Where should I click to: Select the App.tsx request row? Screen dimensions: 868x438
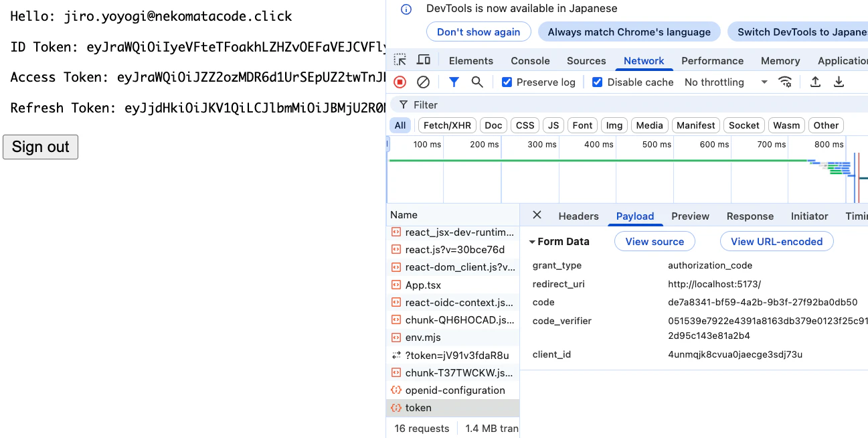point(453,285)
